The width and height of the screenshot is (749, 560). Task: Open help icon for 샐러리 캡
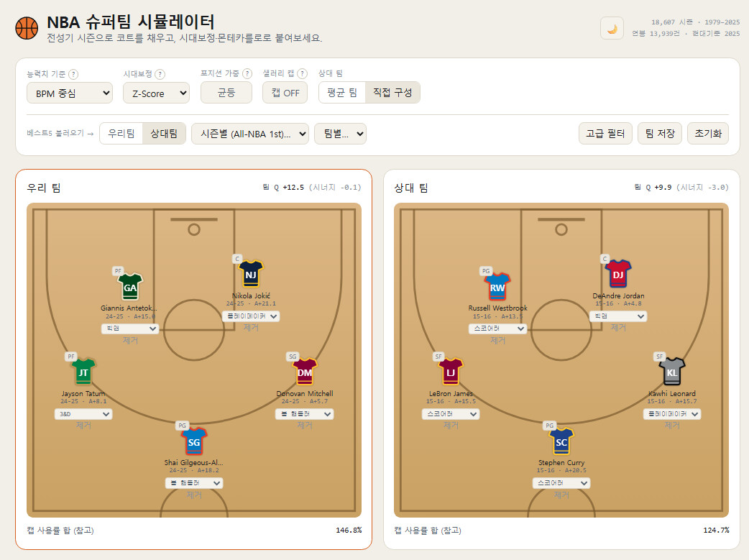303,73
